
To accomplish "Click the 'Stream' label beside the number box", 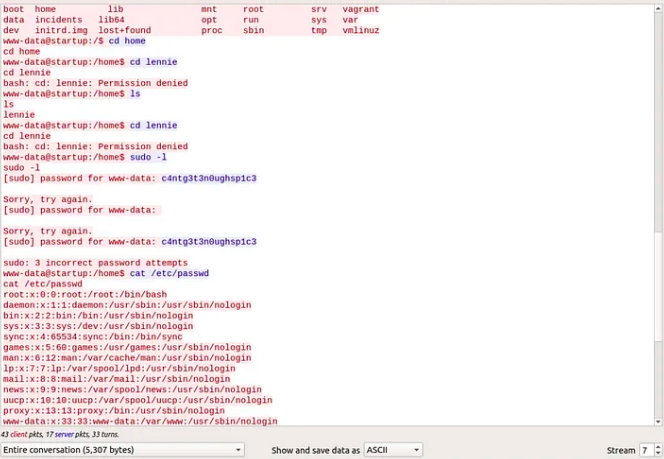I will pyautogui.click(x=621, y=450).
